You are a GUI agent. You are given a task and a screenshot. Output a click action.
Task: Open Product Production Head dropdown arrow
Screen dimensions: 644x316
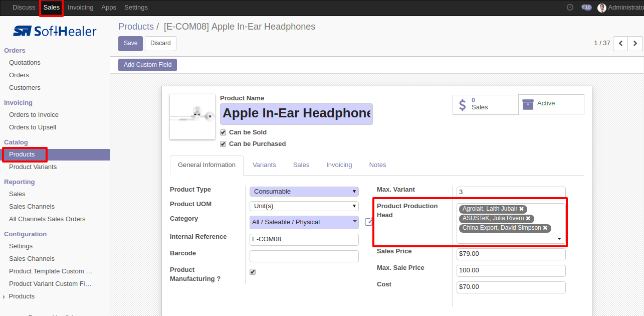(559, 239)
